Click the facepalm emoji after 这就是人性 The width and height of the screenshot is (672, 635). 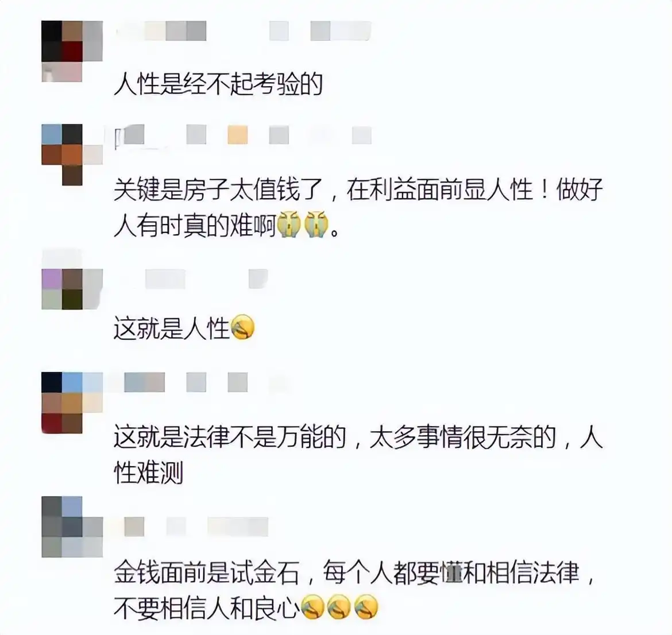point(242,328)
